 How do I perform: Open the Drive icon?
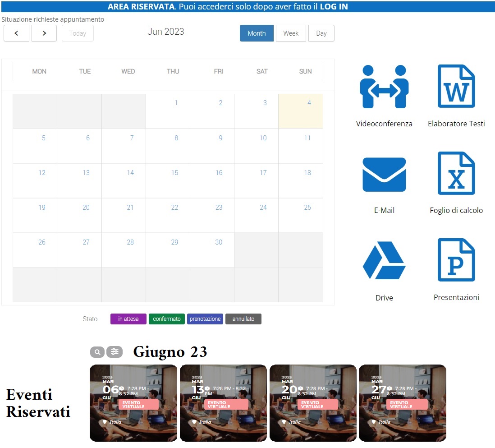click(x=384, y=261)
